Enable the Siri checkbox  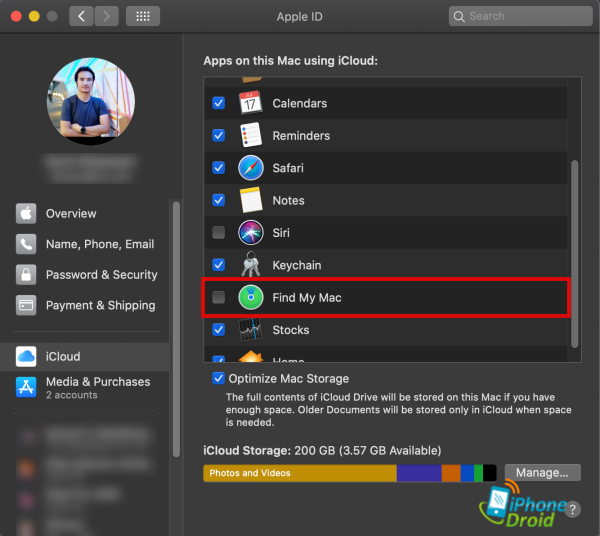coord(219,233)
